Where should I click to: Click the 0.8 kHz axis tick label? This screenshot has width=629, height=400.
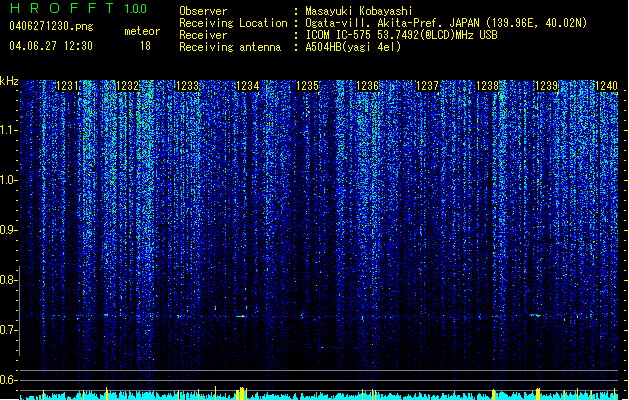tap(8, 280)
